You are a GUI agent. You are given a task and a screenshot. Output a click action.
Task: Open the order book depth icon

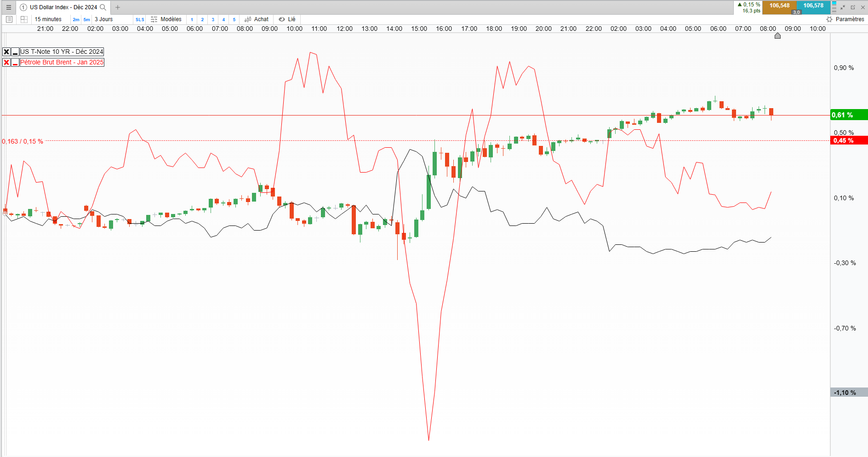click(x=834, y=7)
